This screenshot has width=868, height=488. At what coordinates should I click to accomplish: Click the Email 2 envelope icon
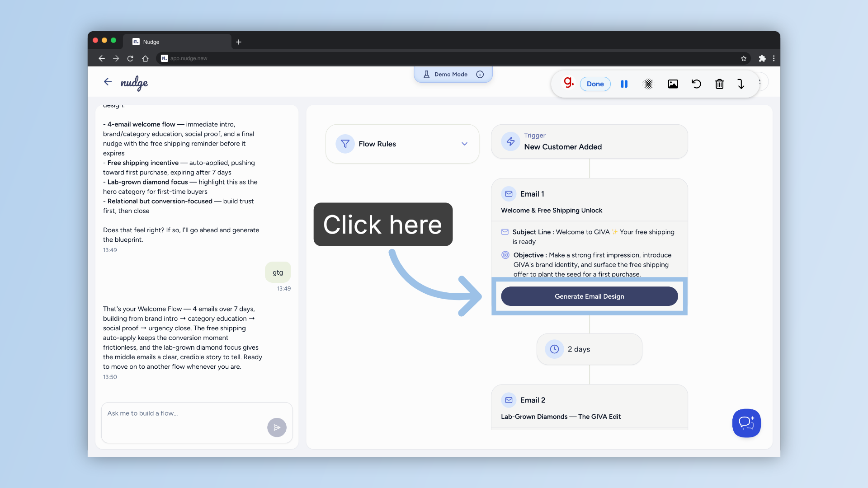click(x=509, y=400)
